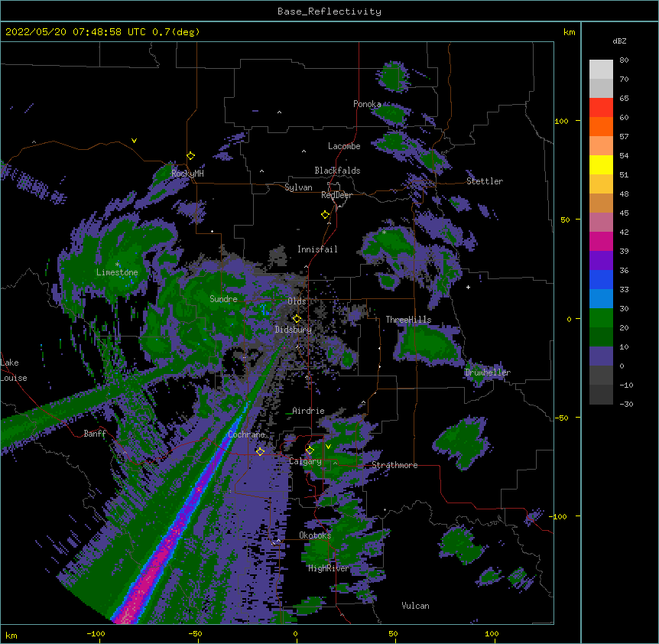
Task: Click the Drumheller label
Action: [x=488, y=372]
